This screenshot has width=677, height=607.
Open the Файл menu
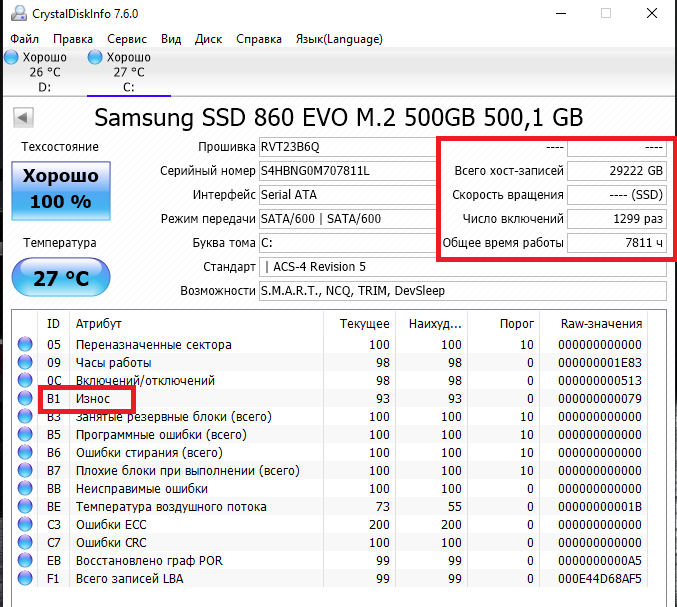25,39
